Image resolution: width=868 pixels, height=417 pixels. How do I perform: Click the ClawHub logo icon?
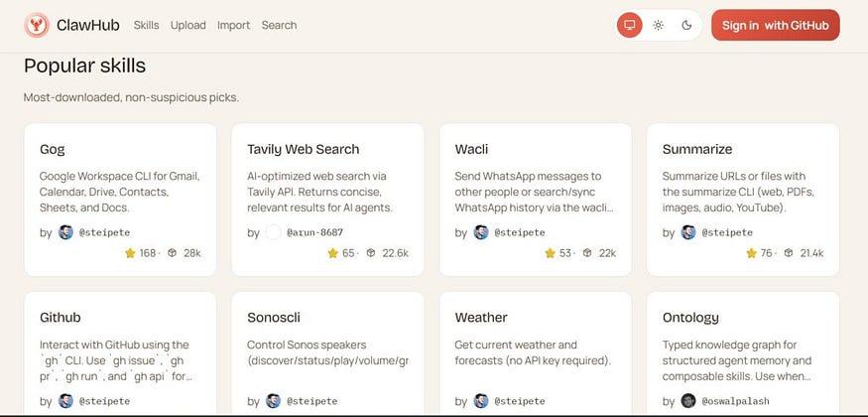36,25
